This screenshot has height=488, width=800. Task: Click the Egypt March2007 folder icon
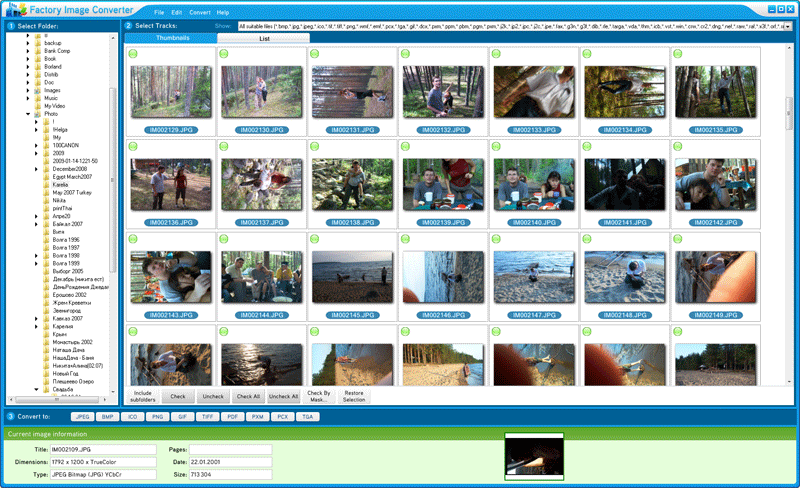coord(46,177)
